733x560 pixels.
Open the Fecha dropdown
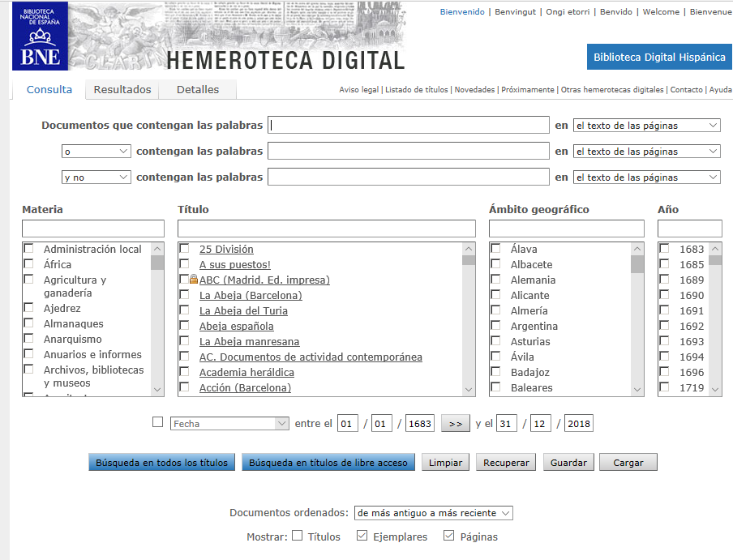229,423
